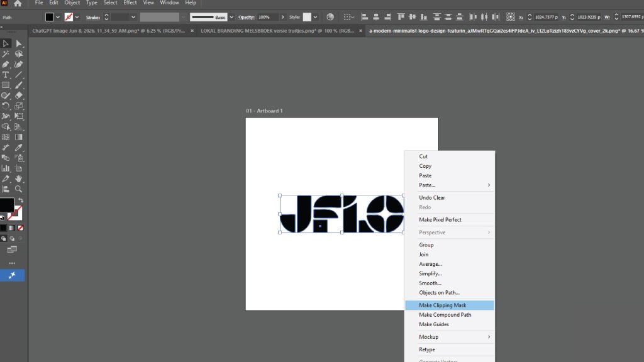Set paint mode to None

point(21,228)
